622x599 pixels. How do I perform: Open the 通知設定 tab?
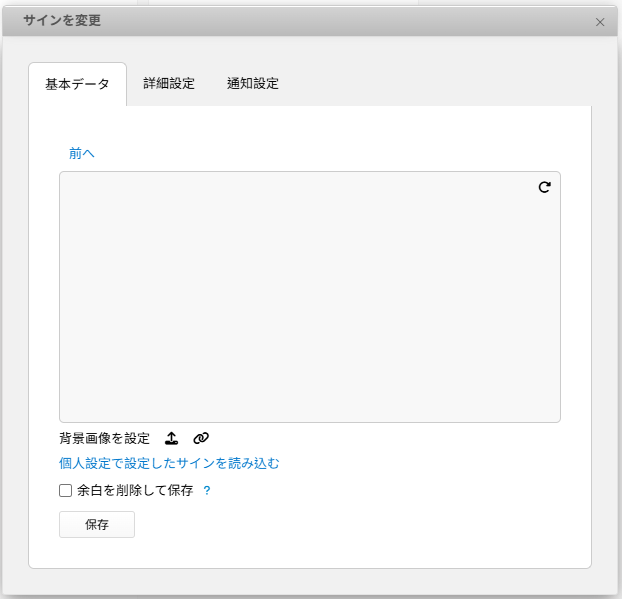[x=253, y=84]
